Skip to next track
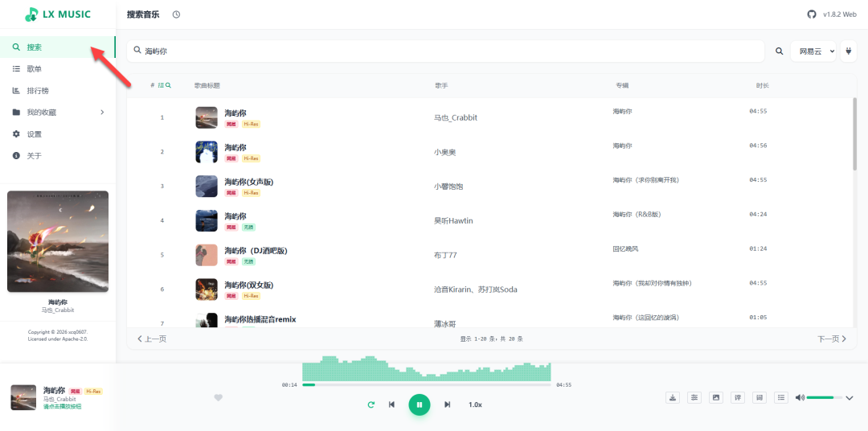 pyautogui.click(x=448, y=404)
